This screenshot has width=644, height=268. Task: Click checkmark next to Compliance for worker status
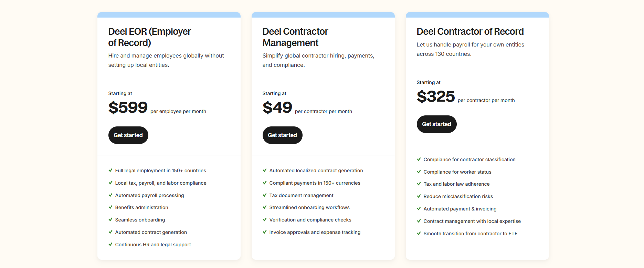(419, 172)
